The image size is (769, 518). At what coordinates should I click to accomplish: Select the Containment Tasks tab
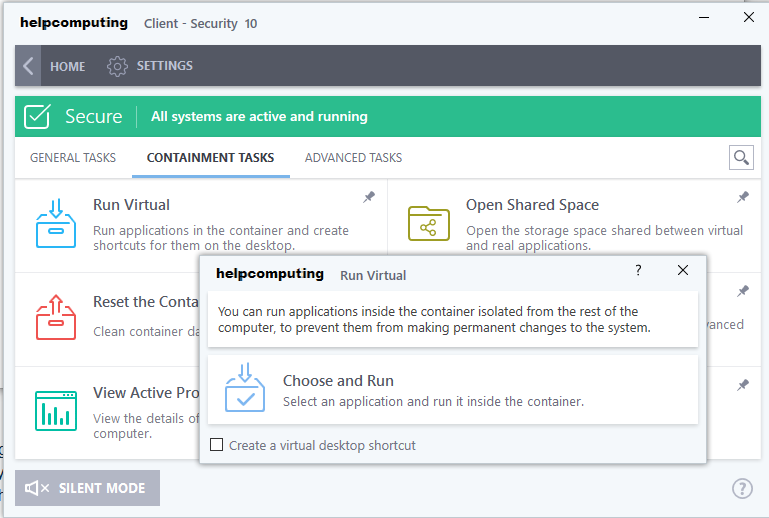tap(210, 157)
